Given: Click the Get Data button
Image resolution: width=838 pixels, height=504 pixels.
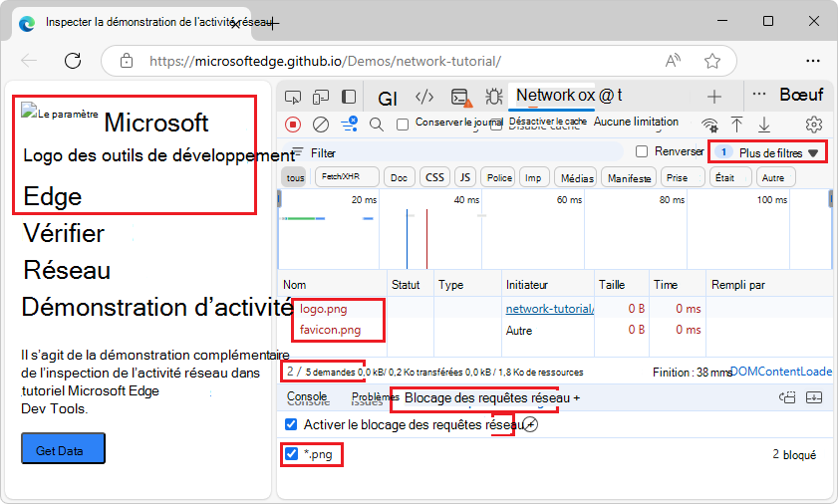Looking at the screenshot, I should click(x=63, y=448).
